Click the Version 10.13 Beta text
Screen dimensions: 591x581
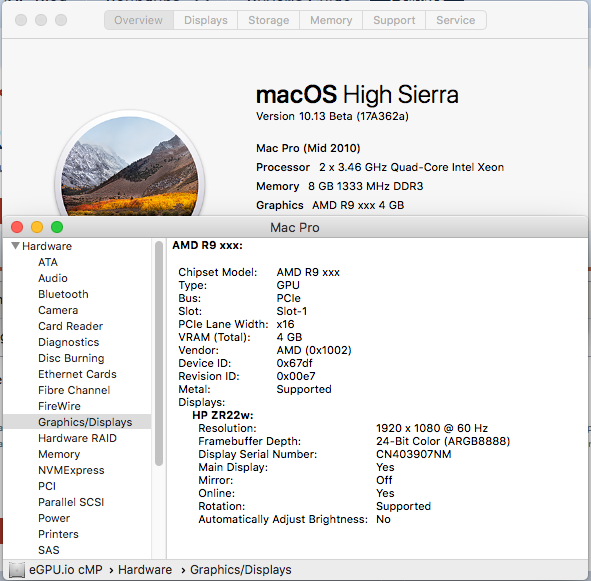[332, 116]
